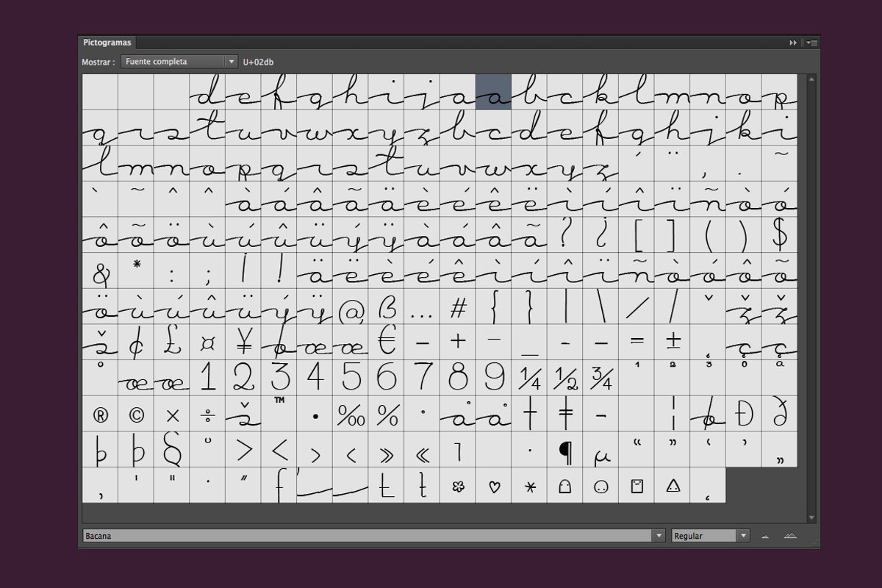
Task: Select the ghost-shaped symbol glyph
Action: (565, 486)
